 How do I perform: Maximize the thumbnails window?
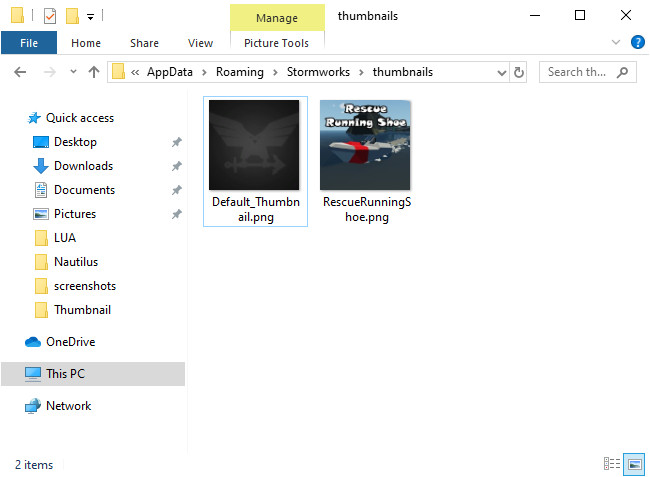(580, 16)
